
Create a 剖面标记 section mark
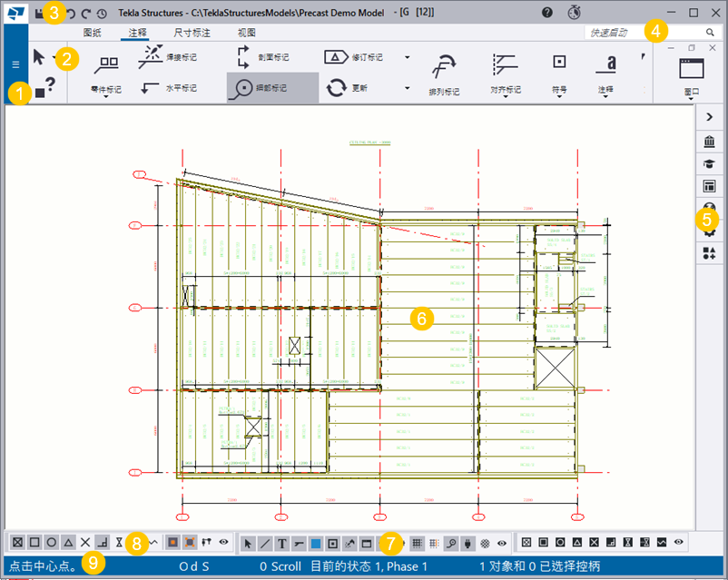[262, 57]
